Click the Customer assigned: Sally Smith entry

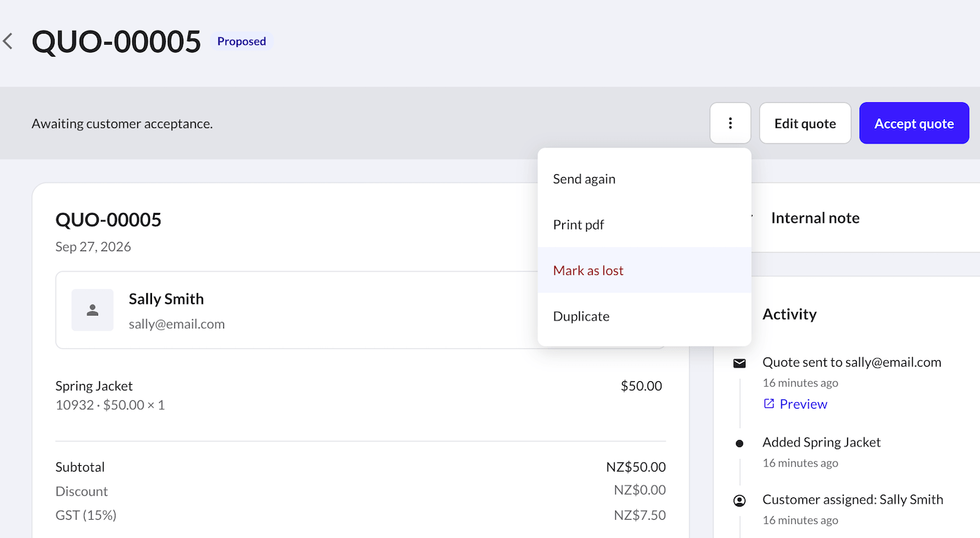[x=853, y=500]
